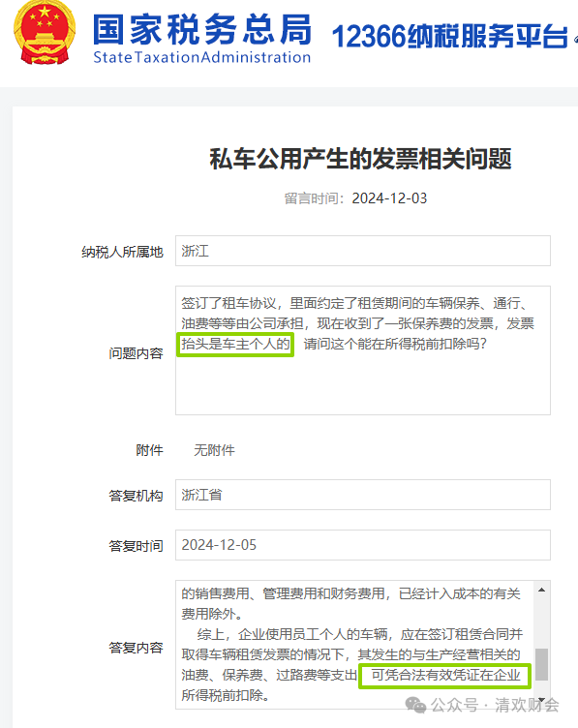The height and width of the screenshot is (728, 578).
Task: Click the 答复内容 label
Action: [136, 648]
